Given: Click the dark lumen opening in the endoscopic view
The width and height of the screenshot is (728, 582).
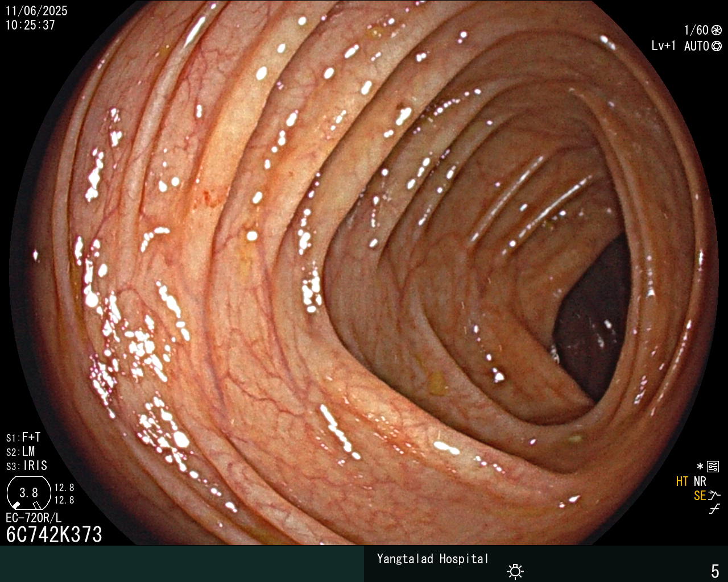Looking at the screenshot, I should point(594,321).
